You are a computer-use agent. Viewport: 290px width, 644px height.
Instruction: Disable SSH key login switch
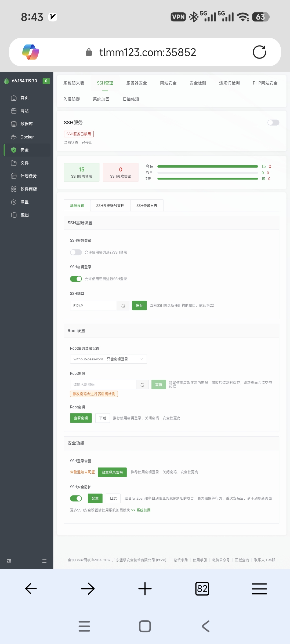76,279
